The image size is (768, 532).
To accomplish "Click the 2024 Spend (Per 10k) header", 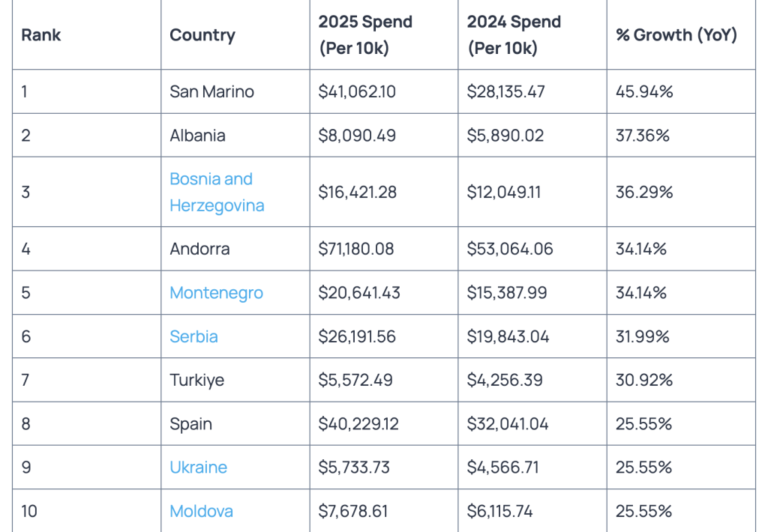I will pyautogui.click(x=514, y=35).
